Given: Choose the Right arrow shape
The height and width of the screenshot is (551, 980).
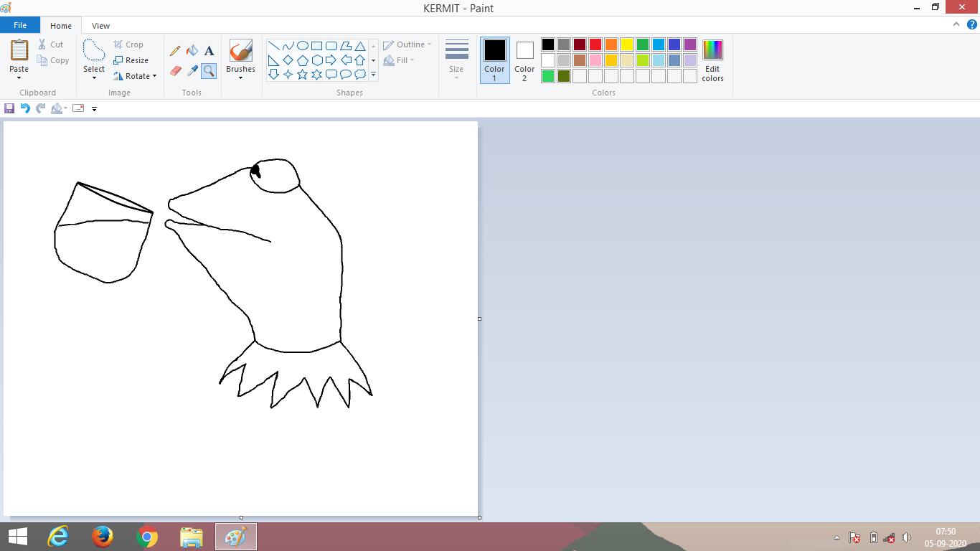Looking at the screenshot, I should click(331, 60).
